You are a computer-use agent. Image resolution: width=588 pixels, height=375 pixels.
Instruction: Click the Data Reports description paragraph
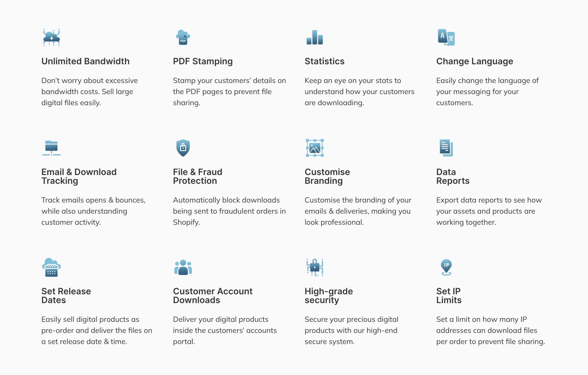489,211
